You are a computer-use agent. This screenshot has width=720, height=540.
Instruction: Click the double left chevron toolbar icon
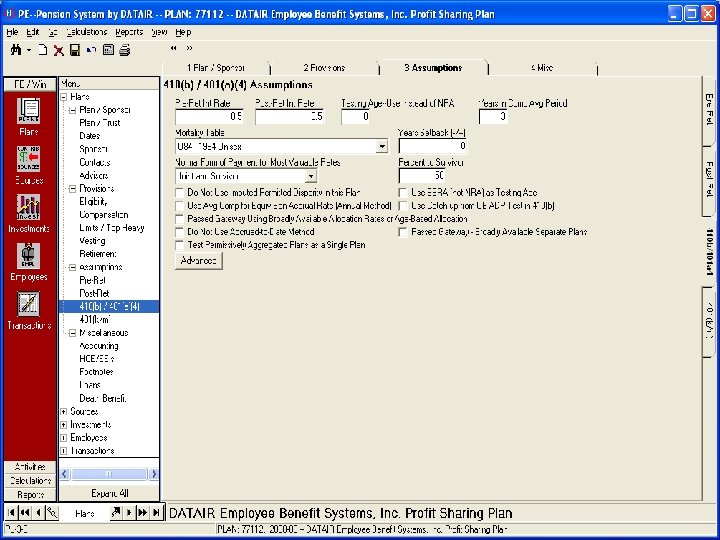pos(174,48)
